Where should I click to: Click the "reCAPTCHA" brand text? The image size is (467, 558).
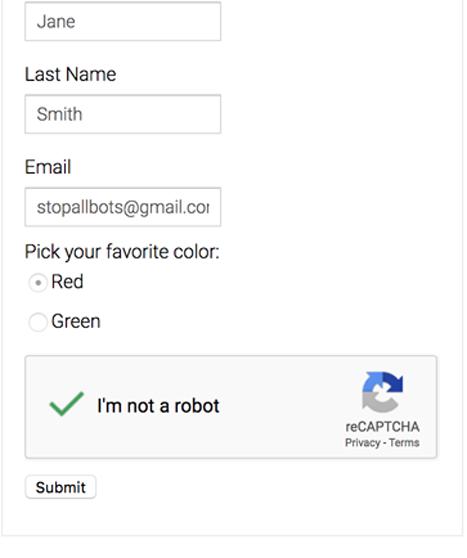pyautogui.click(x=382, y=427)
